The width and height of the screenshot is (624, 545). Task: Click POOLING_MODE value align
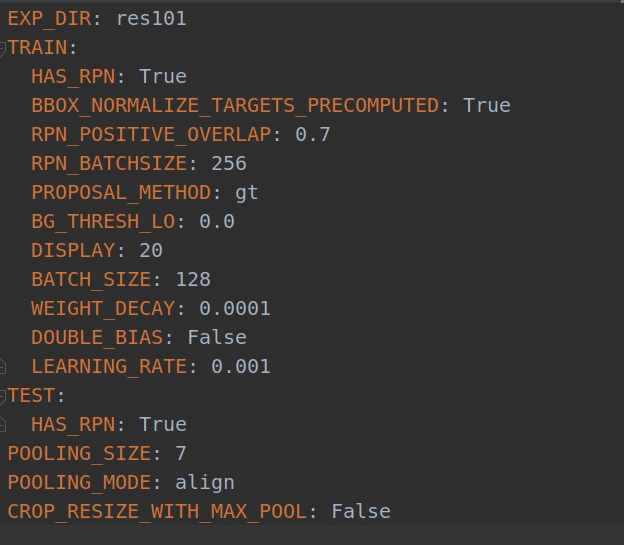point(205,483)
